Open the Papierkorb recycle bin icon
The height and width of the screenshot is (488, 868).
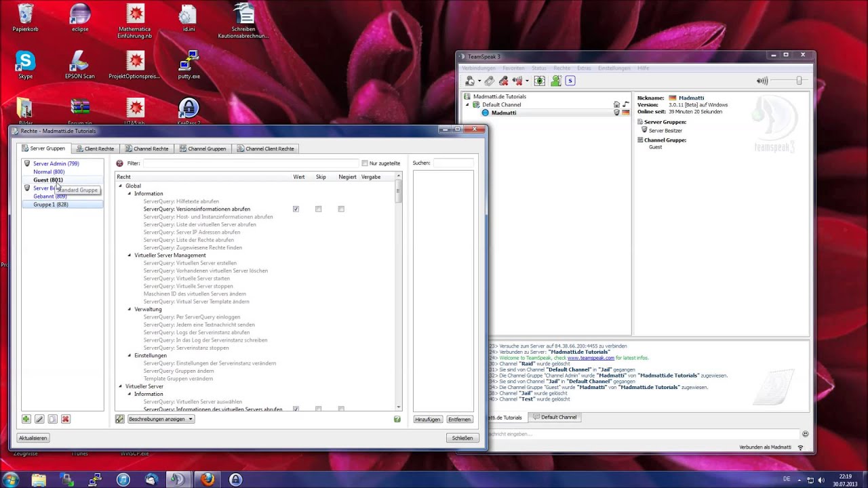click(x=25, y=18)
